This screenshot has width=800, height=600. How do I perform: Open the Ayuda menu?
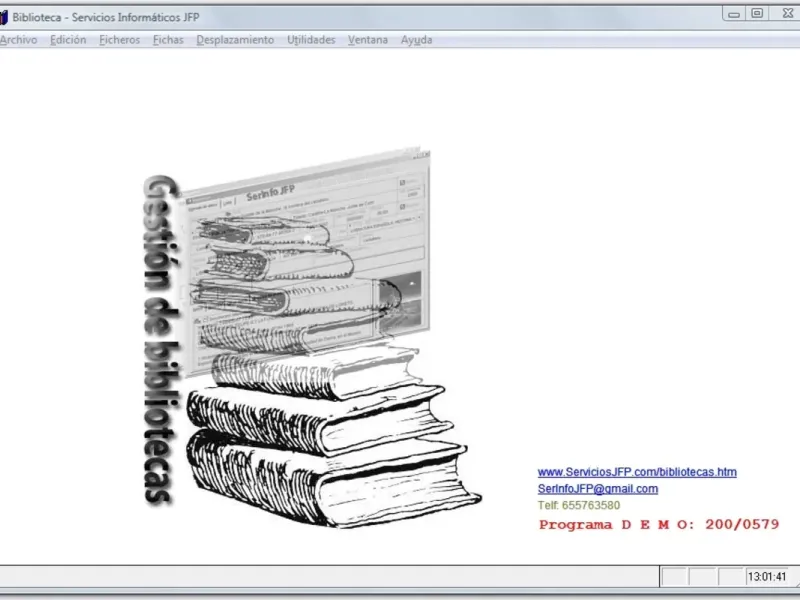click(x=416, y=40)
